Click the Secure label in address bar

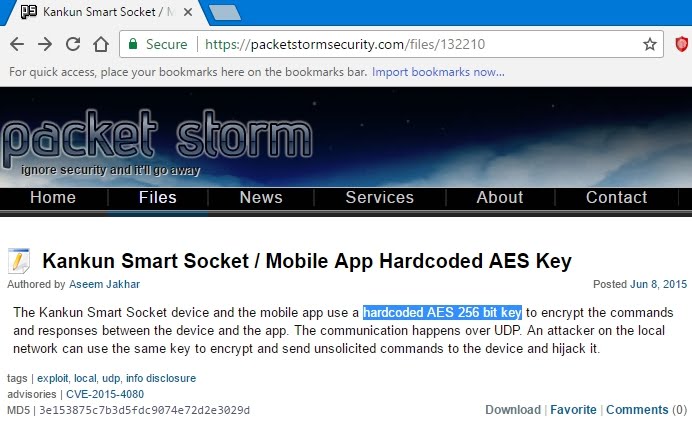pyautogui.click(x=166, y=44)
